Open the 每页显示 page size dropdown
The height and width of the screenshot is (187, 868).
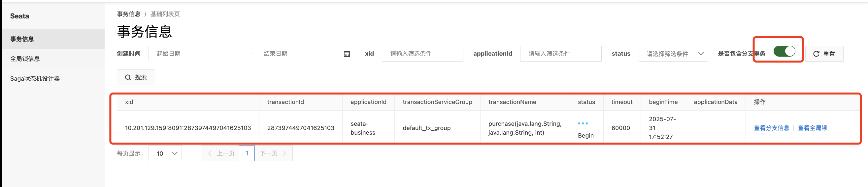pyautogui.click(x=165, y=153)
